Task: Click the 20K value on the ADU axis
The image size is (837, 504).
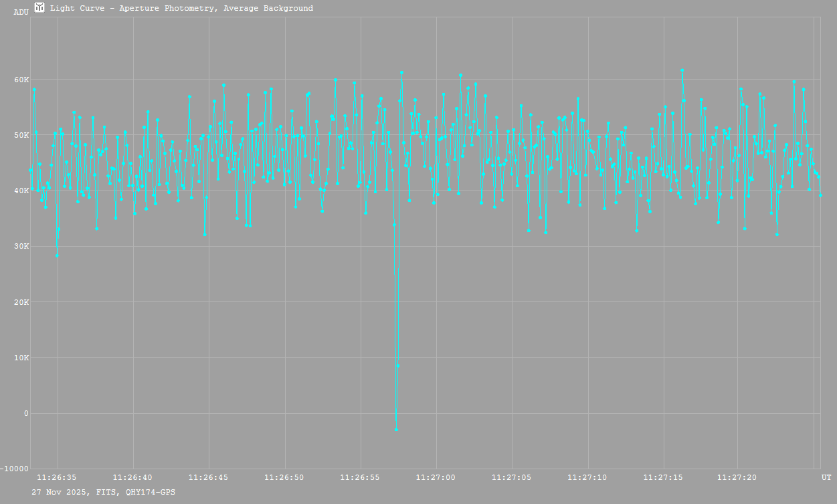Action: [22, 302]
